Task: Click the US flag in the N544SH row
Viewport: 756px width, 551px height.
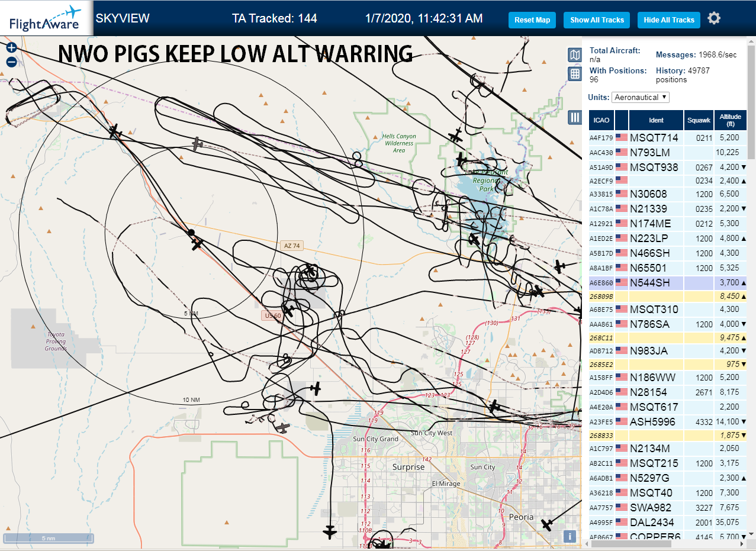Action: [622, 282]
